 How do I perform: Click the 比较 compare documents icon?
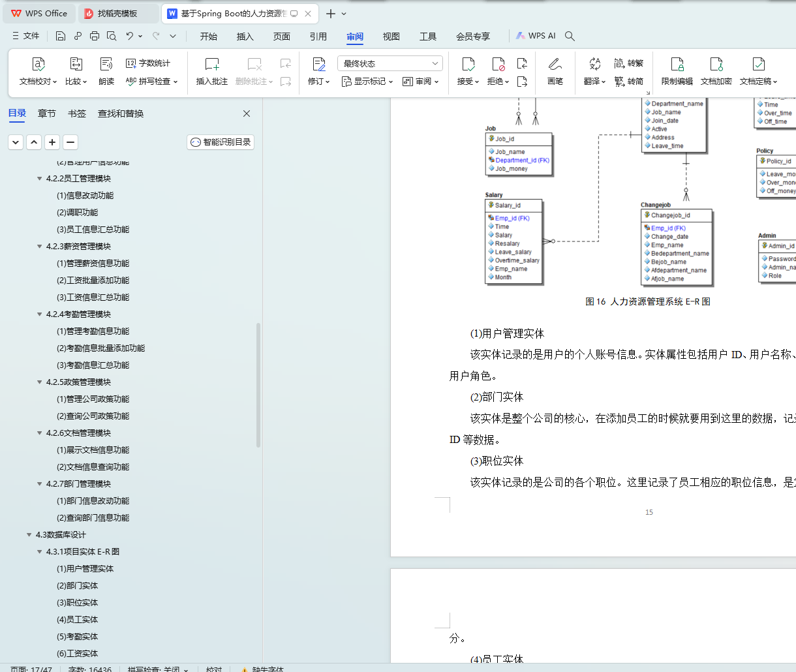click(76, 64)
